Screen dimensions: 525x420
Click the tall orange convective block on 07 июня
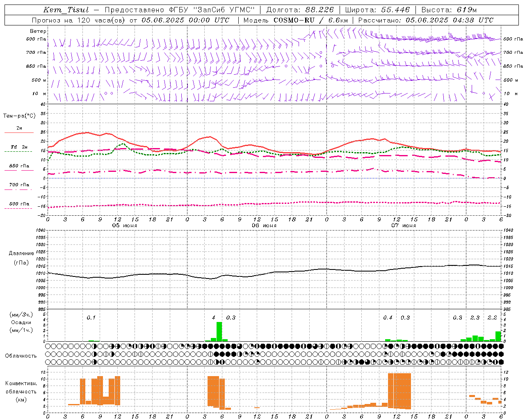(x=399, y=391)
